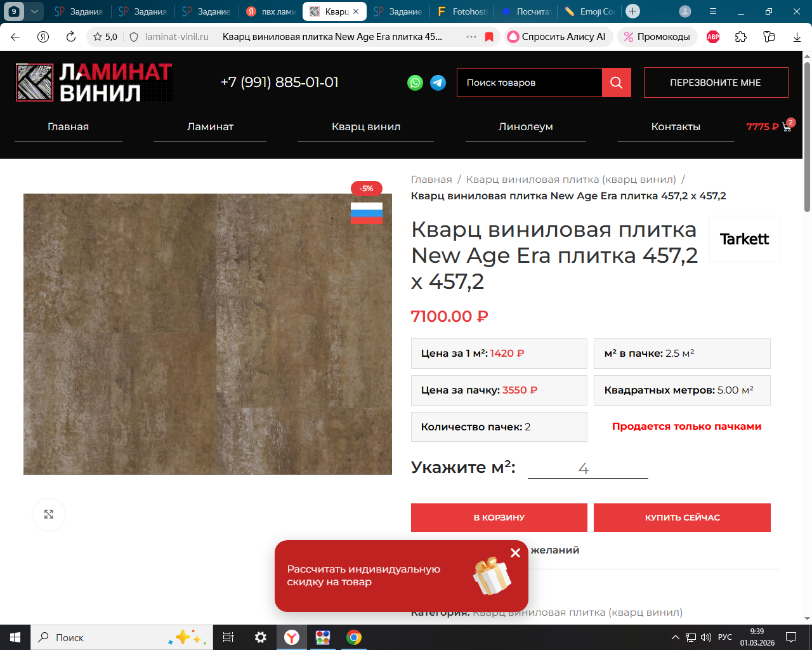Open Task View on the taskbar
This screenshot has width=812, height=650.
coord(228,637)
